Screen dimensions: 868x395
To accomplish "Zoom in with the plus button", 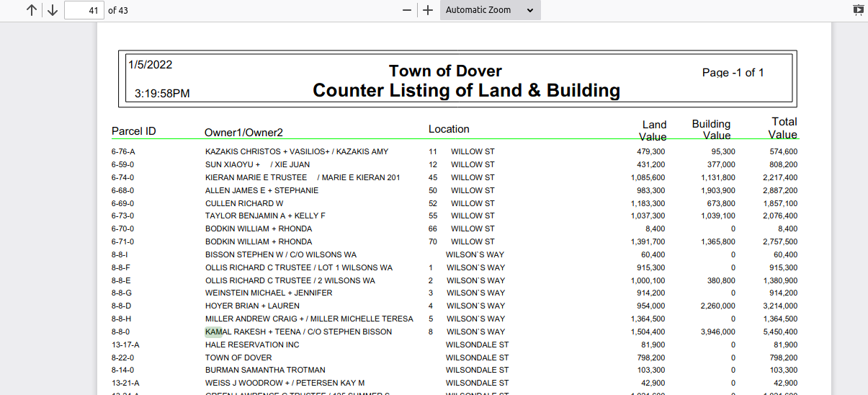I will click(428, 10).
